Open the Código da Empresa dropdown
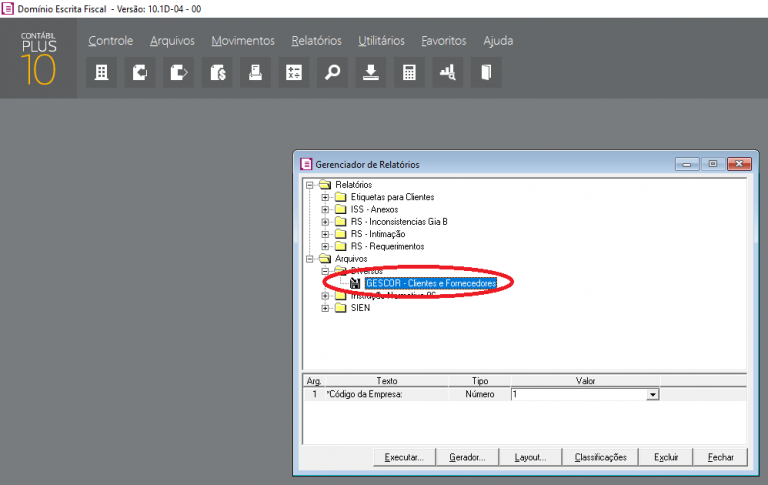 coord(653,395)
